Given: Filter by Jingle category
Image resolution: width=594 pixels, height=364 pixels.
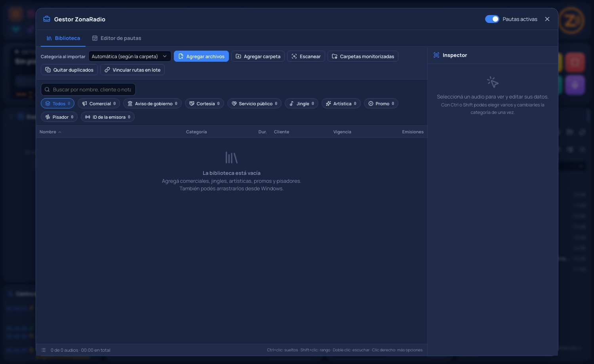Looking at the screenshot, I should 301,103.
